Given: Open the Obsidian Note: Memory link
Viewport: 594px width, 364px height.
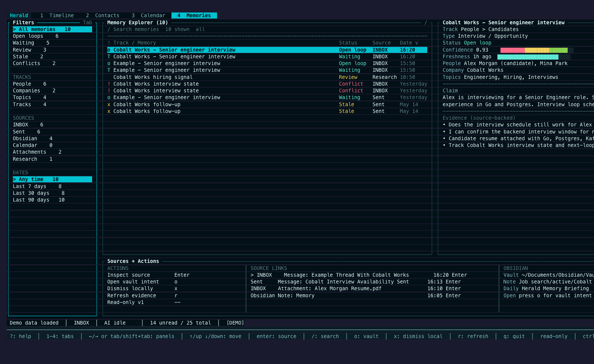Looking at the screenshot, I should pos(356,296).
